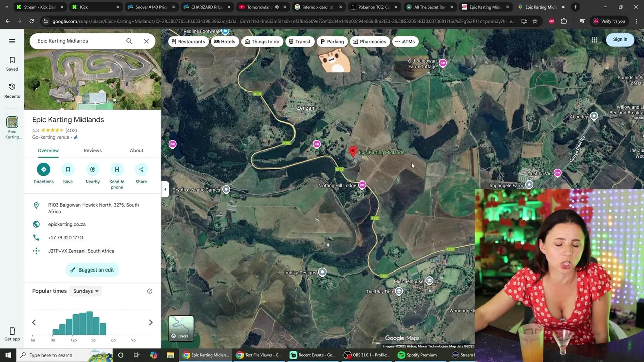Go to previous day in popular times
This screenshot has height=362, width=644.
coord(34,322)
